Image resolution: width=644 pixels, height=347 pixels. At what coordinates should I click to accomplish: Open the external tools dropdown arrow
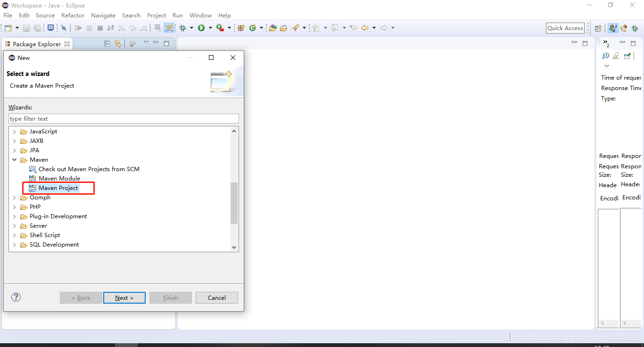click(x=229, y=28)
